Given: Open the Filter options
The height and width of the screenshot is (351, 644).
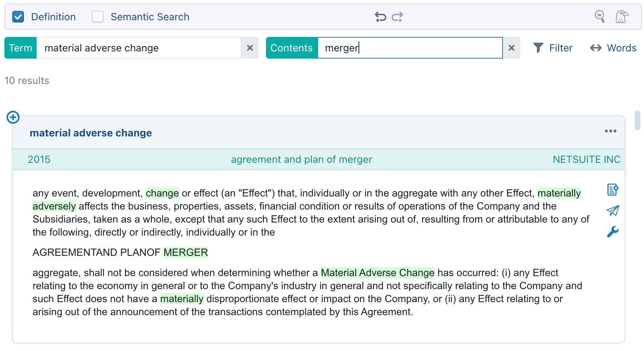Looking at the screenshot, I should click(x=553, y=48).
